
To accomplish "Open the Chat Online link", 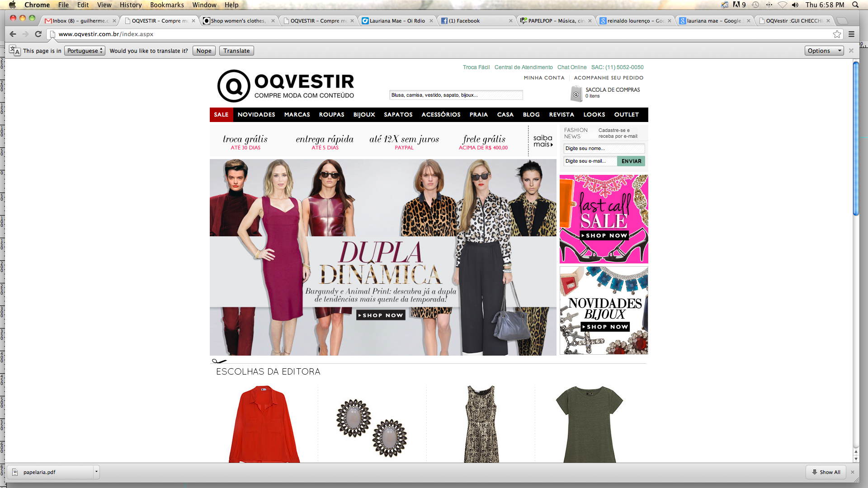I will point(571,67).
